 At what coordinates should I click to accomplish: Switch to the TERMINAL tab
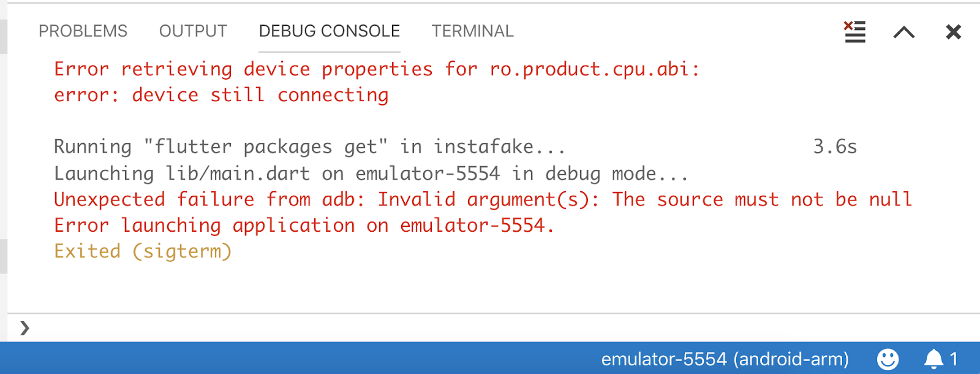pyautogui.click(x=472, y=31)
